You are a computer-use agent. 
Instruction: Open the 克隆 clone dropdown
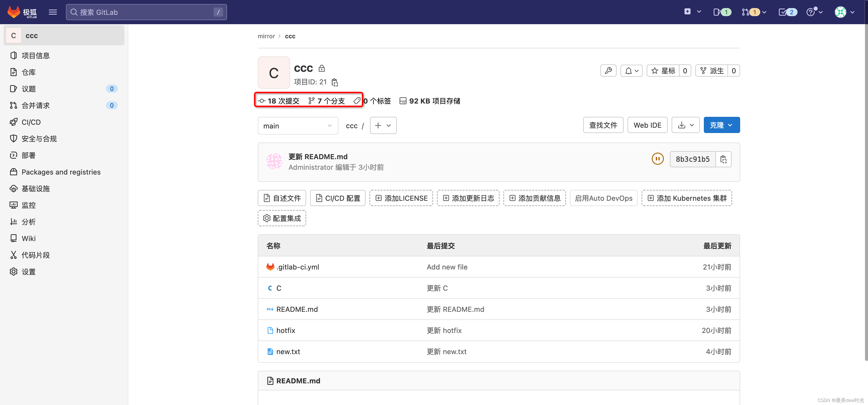coord(722,125)
